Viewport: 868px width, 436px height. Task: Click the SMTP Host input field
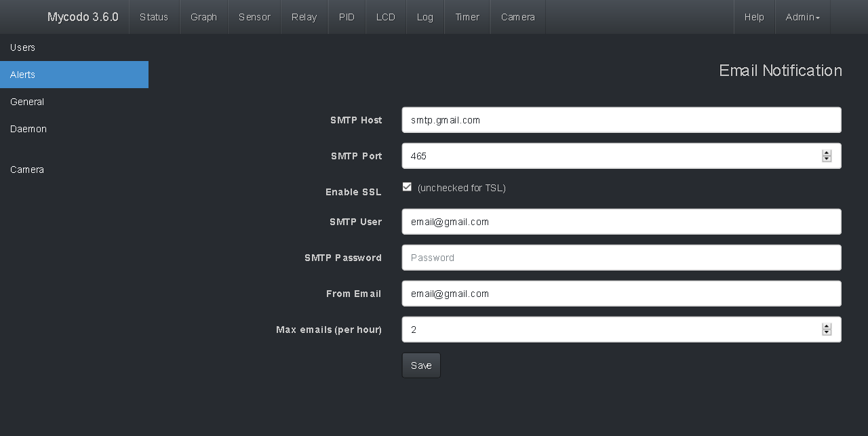click(621, 120)
